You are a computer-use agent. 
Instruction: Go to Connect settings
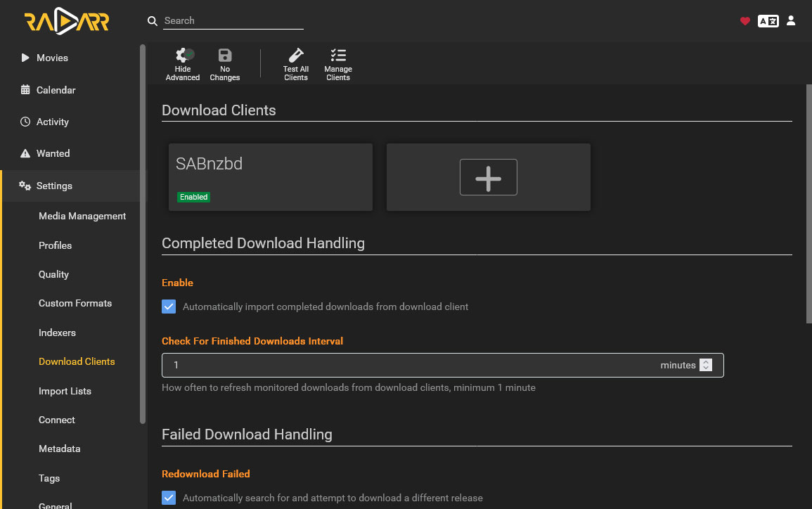(56, 420)
